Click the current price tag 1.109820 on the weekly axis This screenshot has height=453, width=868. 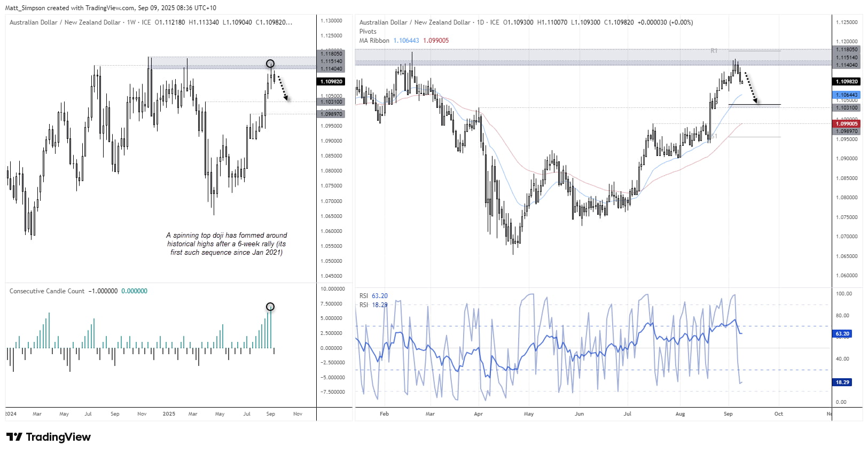331,82
